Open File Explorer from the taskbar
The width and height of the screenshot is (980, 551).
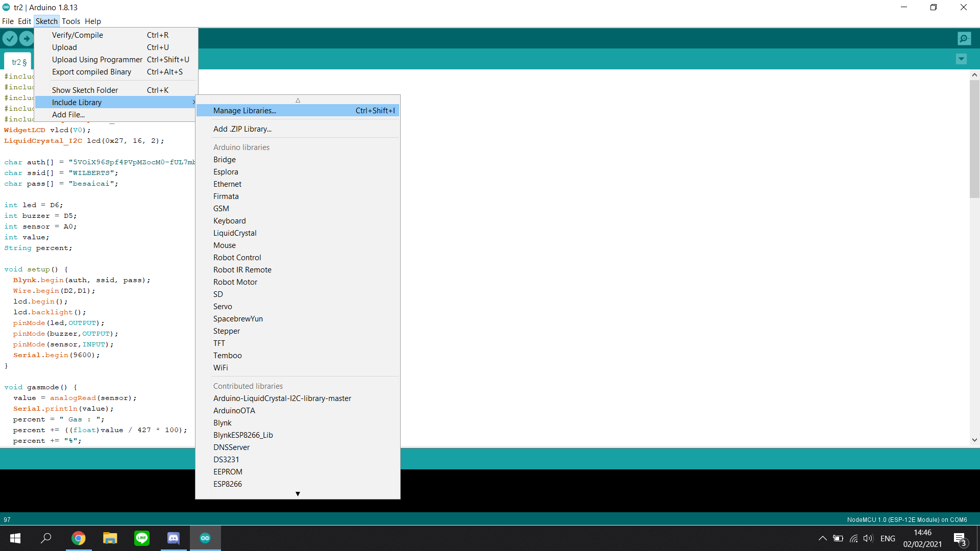(x=110, y=538)
